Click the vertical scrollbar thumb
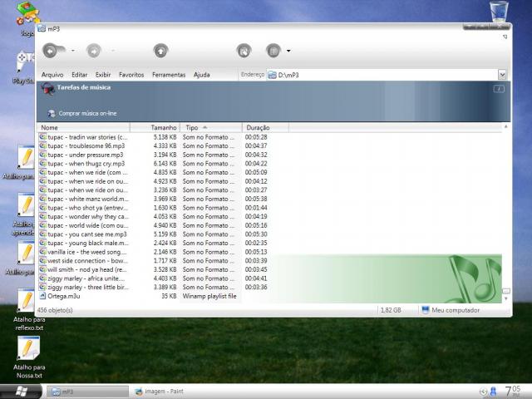This screenshot has height=399, width=532. (x=506, y=291)
